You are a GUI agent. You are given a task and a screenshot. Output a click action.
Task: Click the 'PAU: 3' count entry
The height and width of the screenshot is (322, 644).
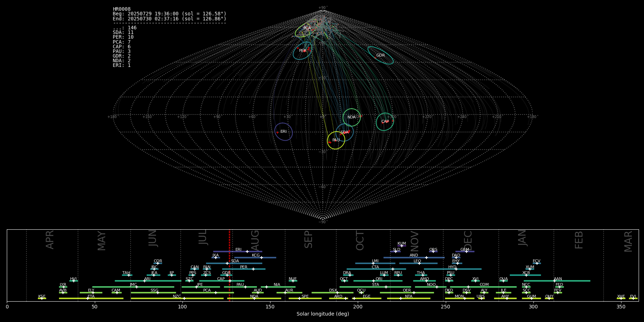point(122,52)
